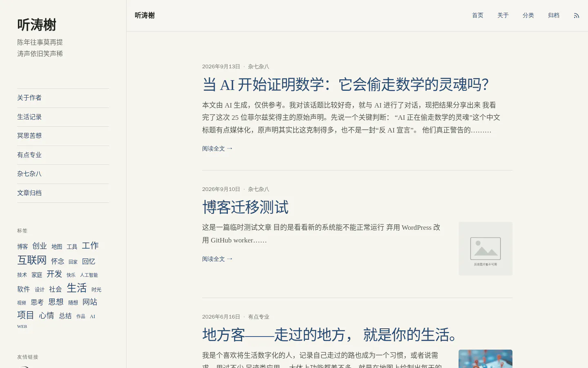Open 归档 in top navigation
588x368 pixels.
(x=554, y=16)
